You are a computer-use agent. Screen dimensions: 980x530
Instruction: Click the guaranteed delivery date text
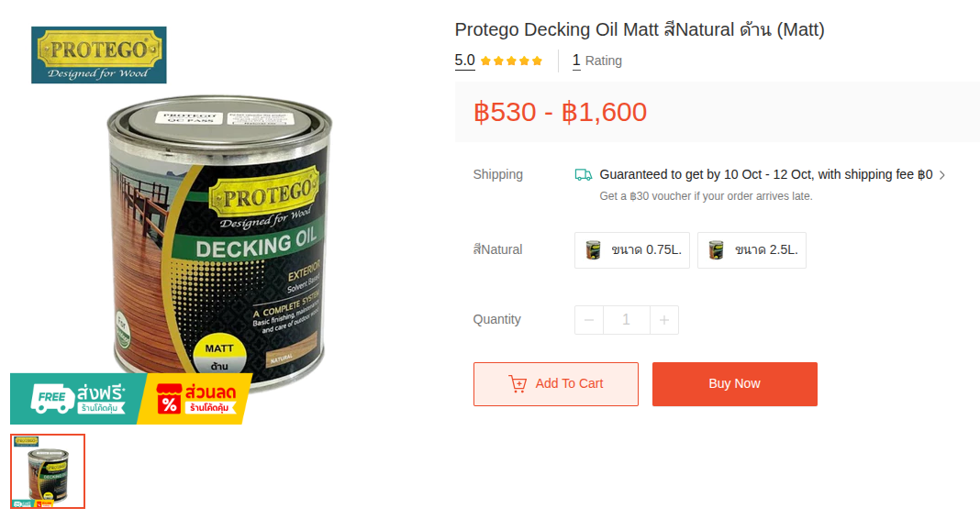(x=765, y=174)
